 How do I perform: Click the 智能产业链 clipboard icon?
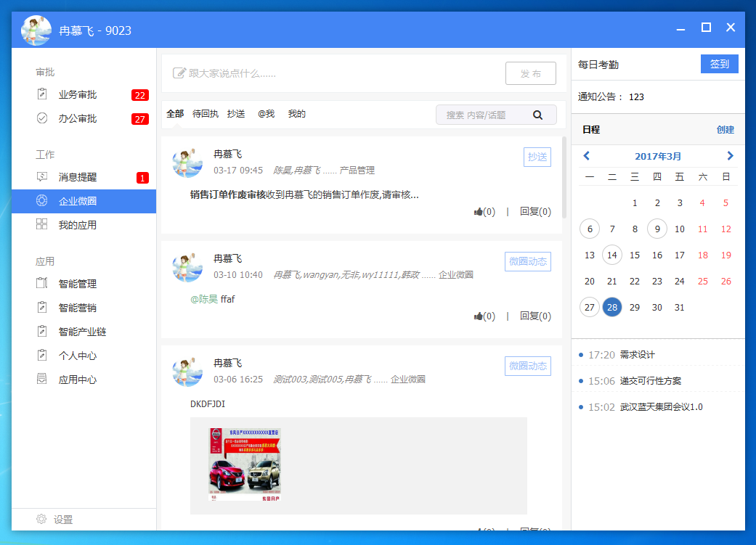click(x=42, y=331)
